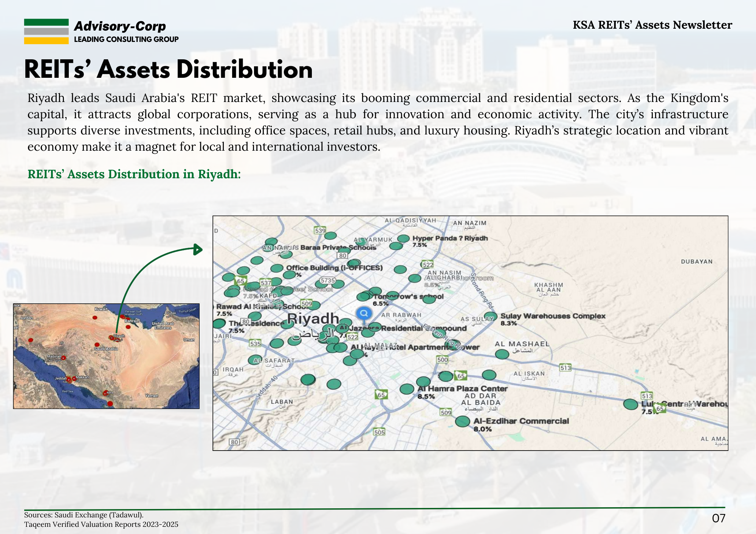
Task: Click the Kuwait red dot on overview map
Action: (x=95, y=318)
